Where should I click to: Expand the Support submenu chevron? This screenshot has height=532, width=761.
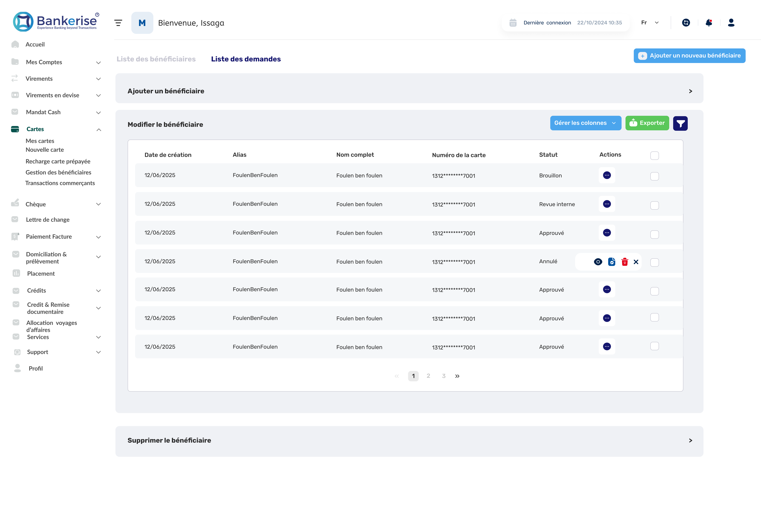98,352
